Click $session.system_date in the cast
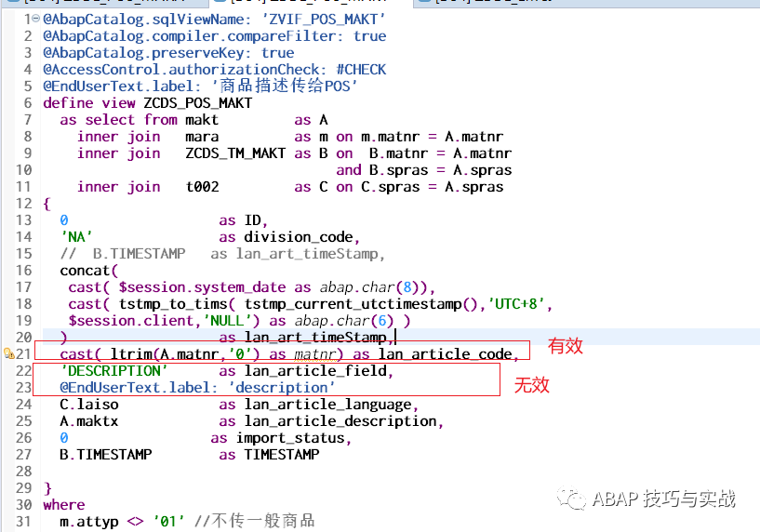 pos(202,287)
